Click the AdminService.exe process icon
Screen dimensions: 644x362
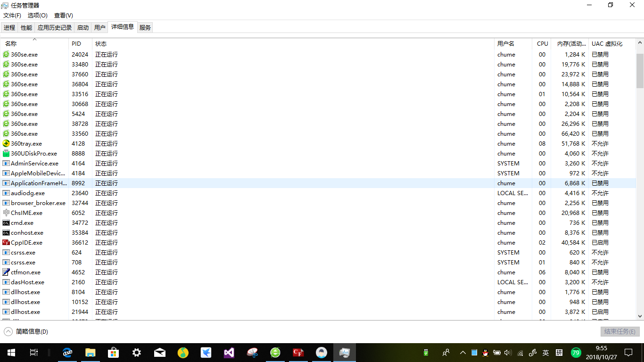click(6, 163)
